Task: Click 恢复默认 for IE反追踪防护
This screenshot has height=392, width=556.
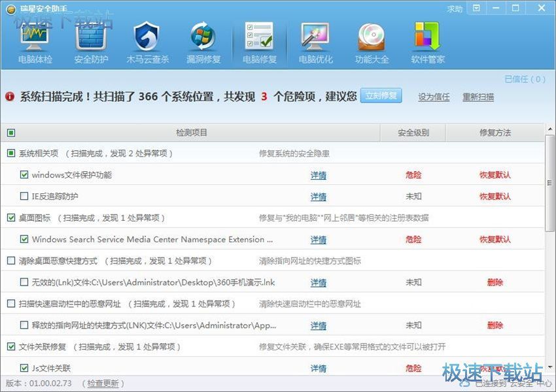Action: click(495, 197)
